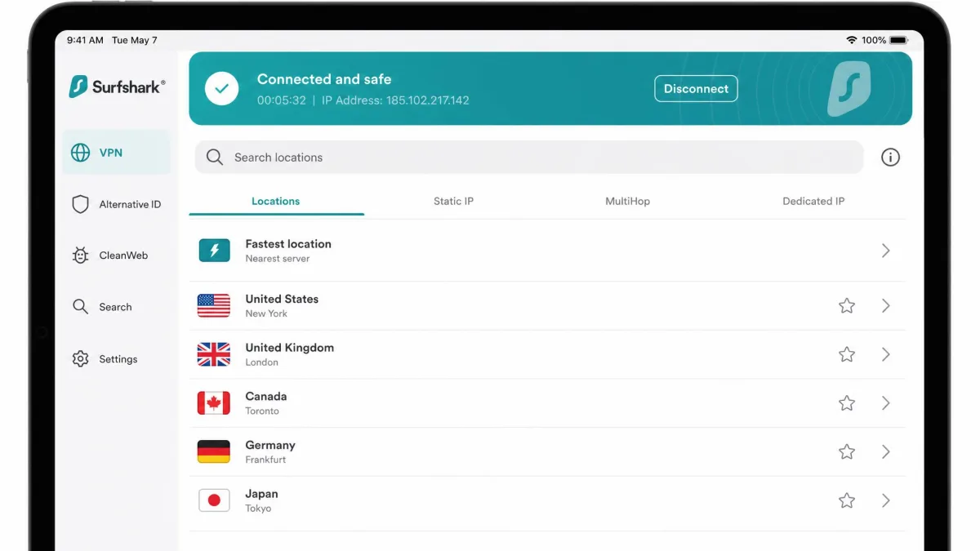Expand Japan chevron
This screenshot has width=980, height=551.
(x=886, y=500)
